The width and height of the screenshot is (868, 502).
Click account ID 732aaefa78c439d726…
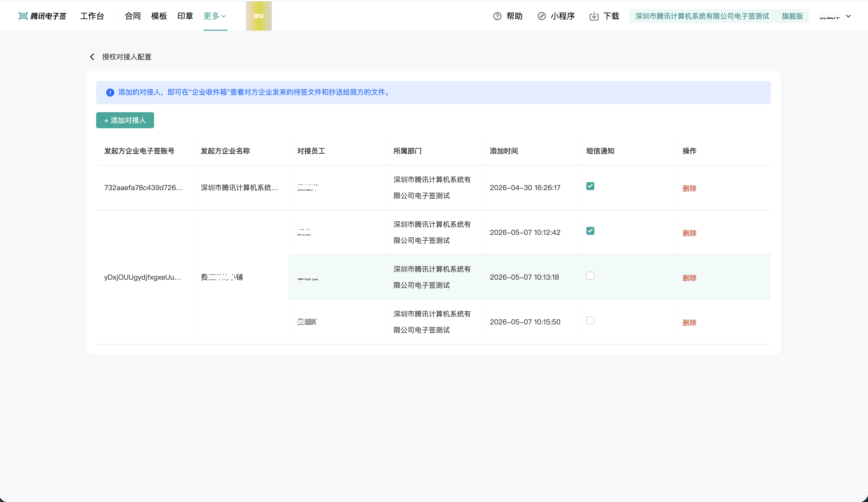(144, 188)
